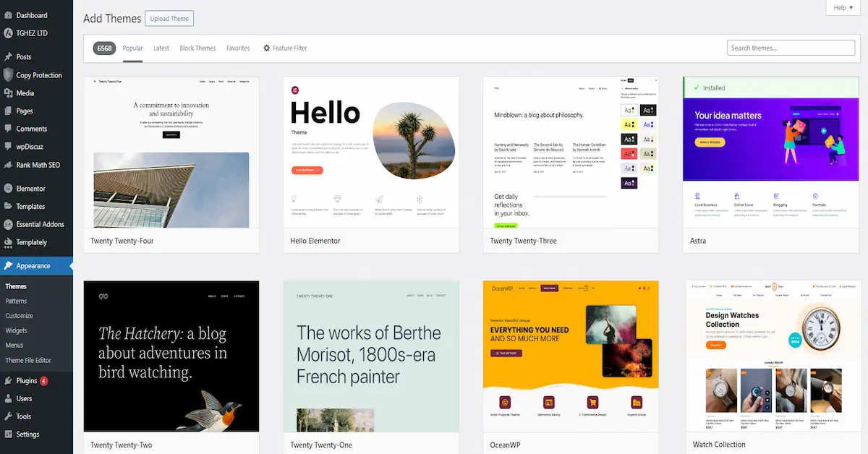Expand the Help dropdown

point(843,8)
